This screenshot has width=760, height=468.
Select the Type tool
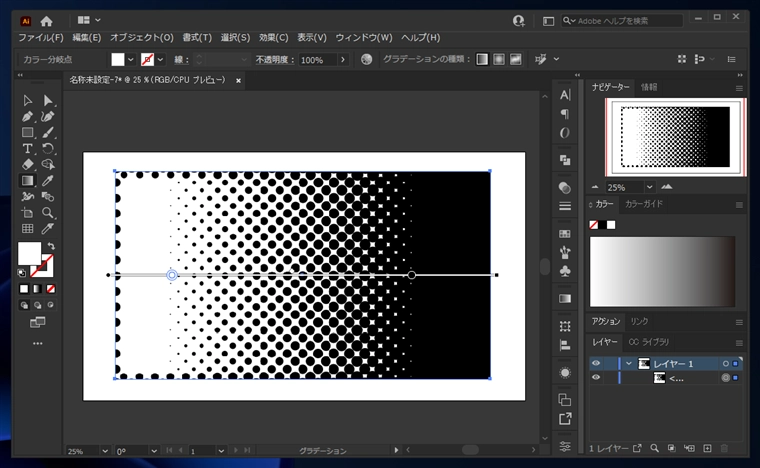tap(27, 148)
